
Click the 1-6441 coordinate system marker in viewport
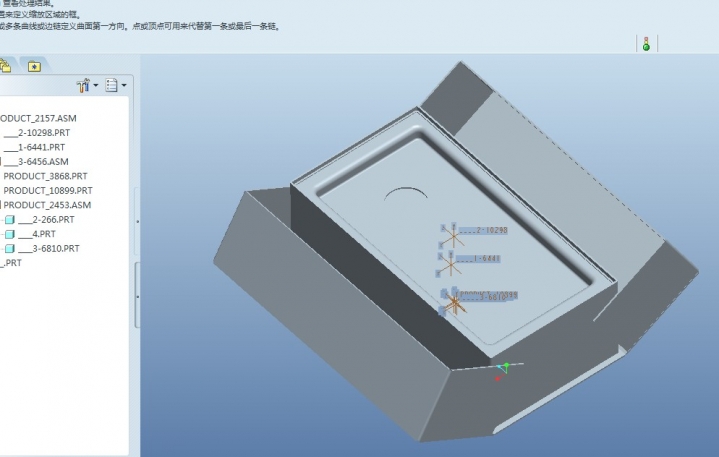coord(453,263)
